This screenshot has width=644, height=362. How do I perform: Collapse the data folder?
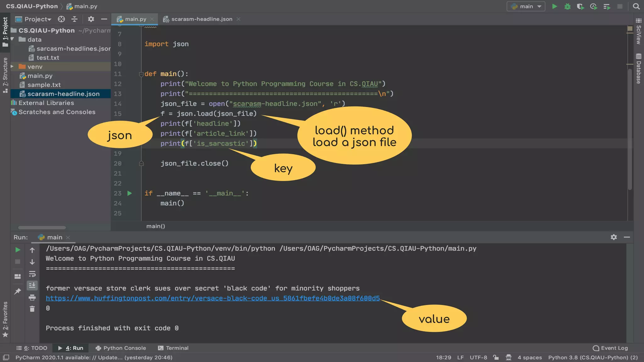(x=12, y=39)
